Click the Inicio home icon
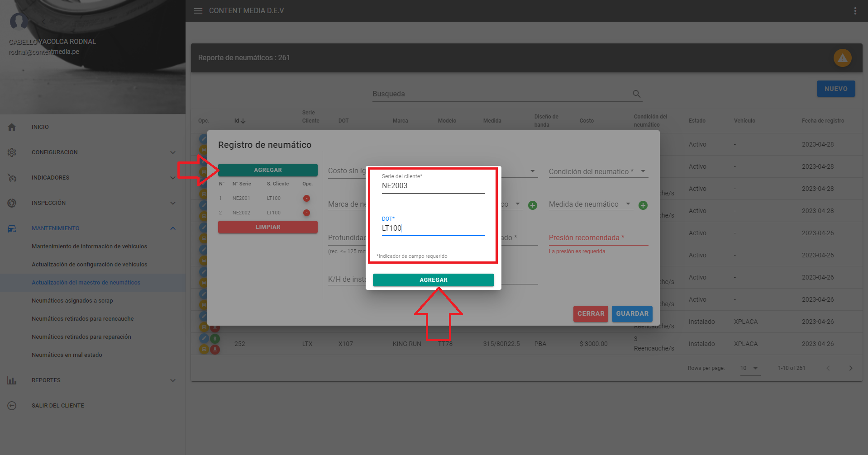868x455 pixels. [12, 127]
